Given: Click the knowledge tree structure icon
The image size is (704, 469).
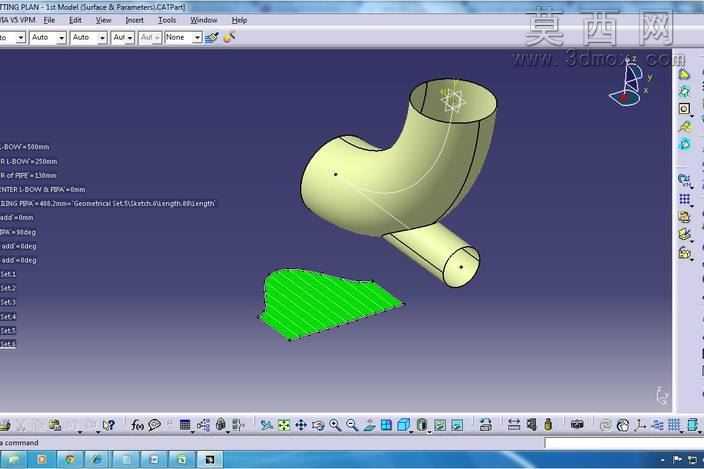Looking at the screenshot, I should pos(203,425).
